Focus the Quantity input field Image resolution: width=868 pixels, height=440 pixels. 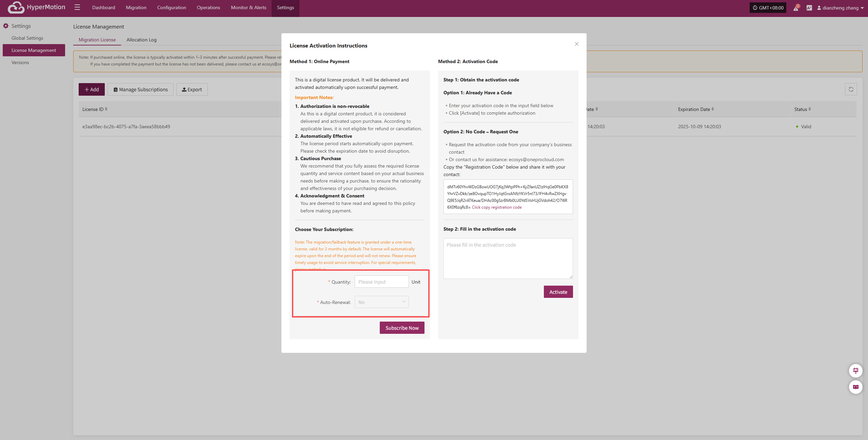tap(382, 282)
